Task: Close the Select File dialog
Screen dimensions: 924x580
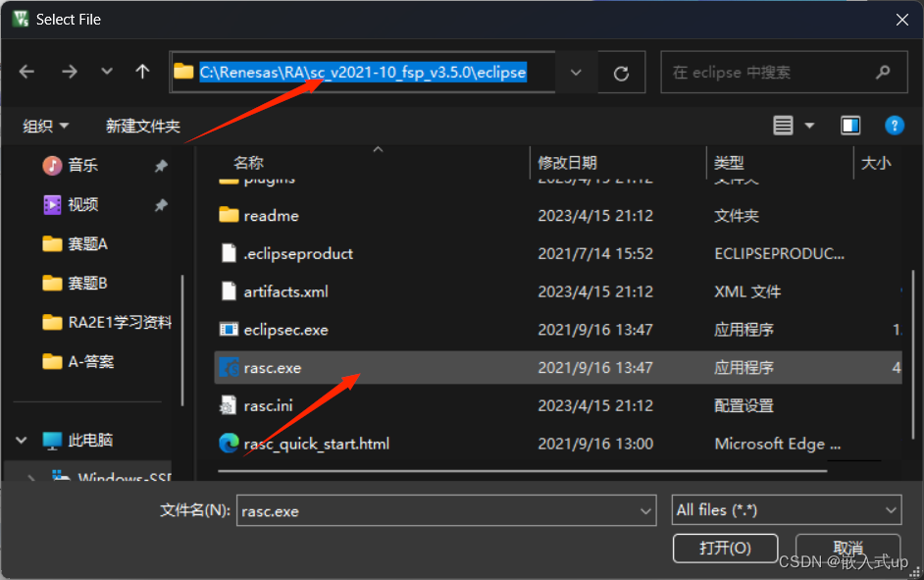Action: click(x=901, y=20)
